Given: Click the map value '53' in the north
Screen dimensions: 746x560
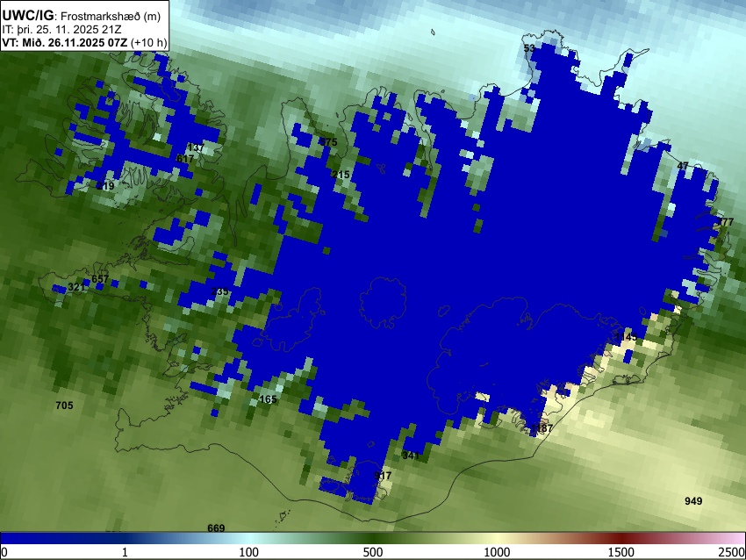Looking at the screenshot, I should click(529, 48).
